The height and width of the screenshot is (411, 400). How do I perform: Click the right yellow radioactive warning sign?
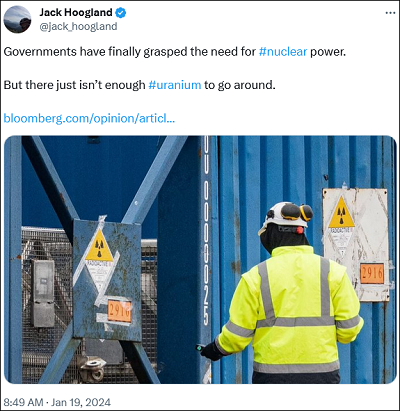tap(341, 213)
